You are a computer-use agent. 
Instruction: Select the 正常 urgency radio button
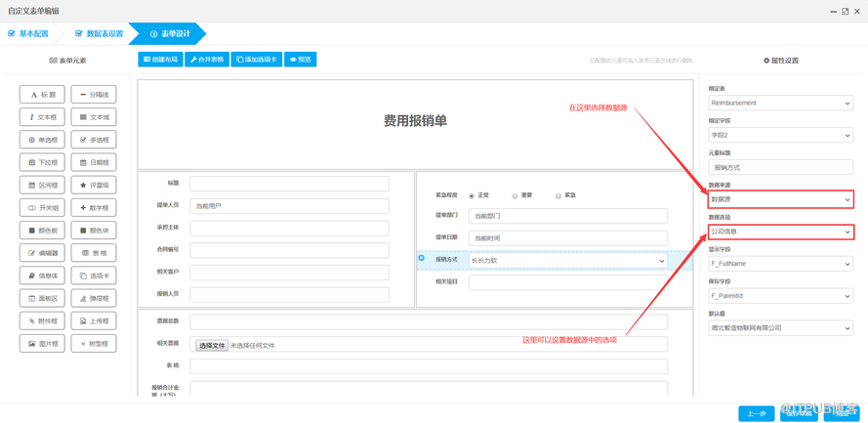click(472, 195)
